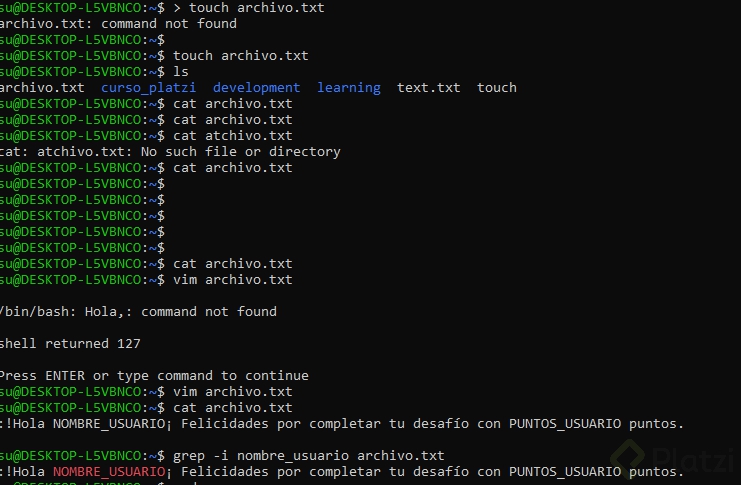Click the second vim archivo.txt command
This screenshot has height=485, width=741.
233,392
